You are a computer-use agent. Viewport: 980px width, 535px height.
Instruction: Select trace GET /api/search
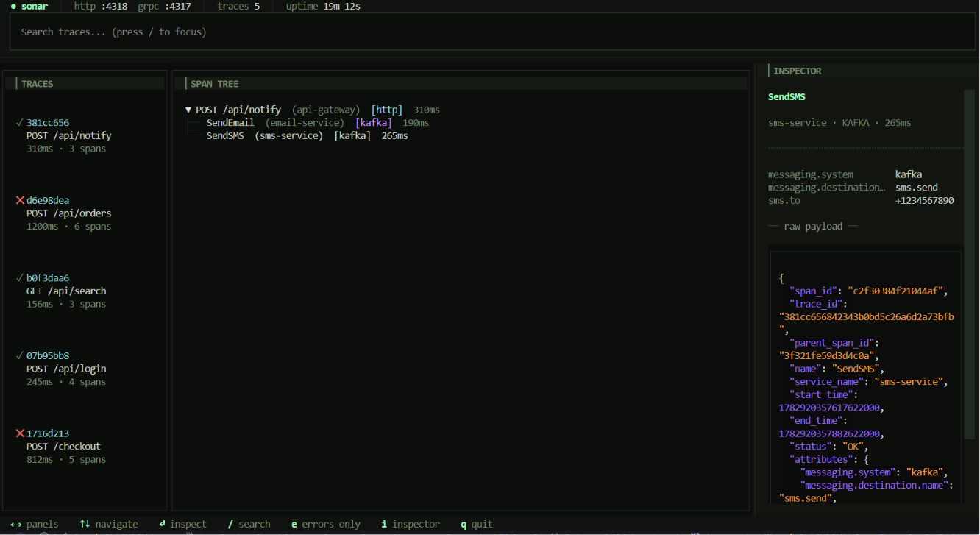[66, 291]
